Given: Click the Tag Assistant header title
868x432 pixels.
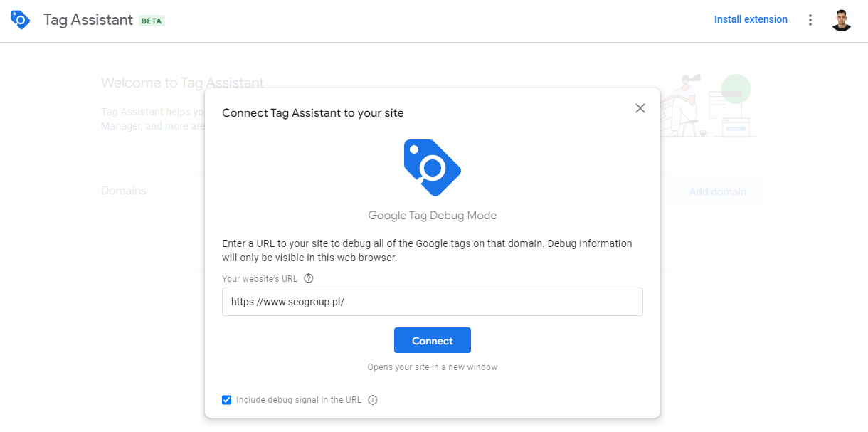Looking at the screenshot, I should 88,20.
